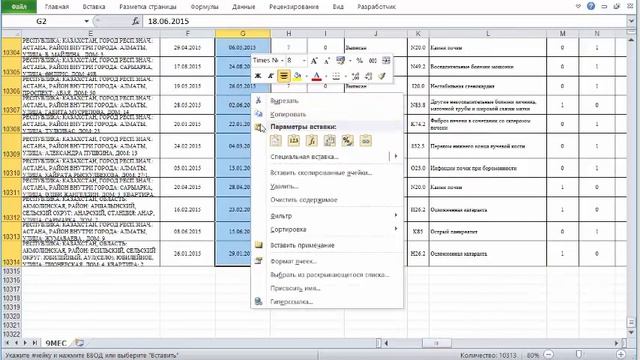640x360 pixels.
Task: Click the plain Paste option icon
Action: click(x=276, y=140)
